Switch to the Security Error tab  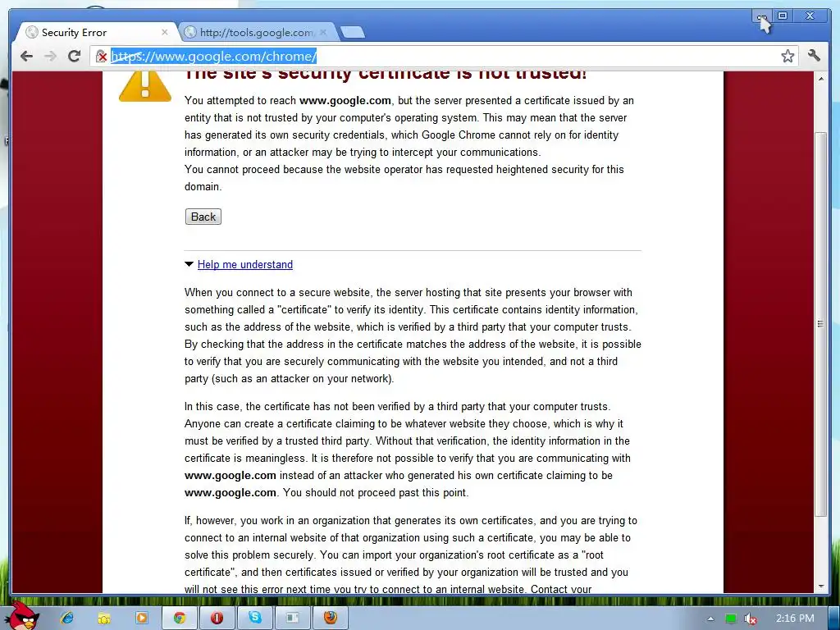pos(95,33)
